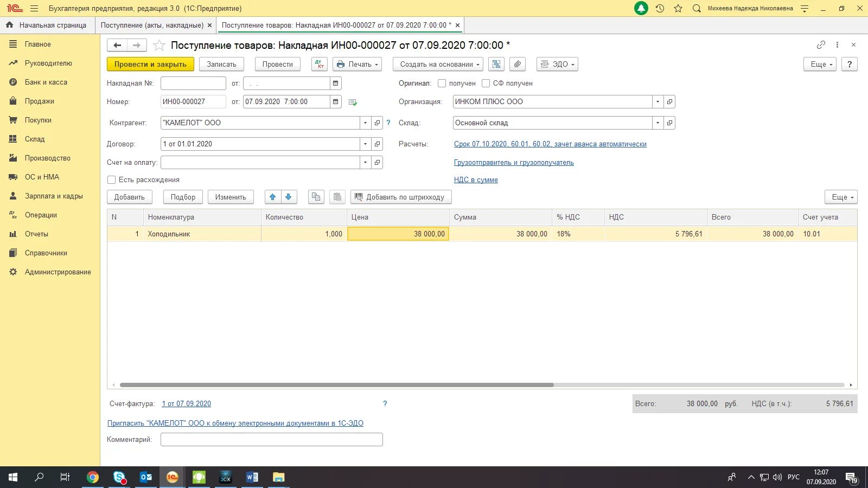Open calendar for invoice date field
Screen dimensions: 868x488
(x=336, y=84)
